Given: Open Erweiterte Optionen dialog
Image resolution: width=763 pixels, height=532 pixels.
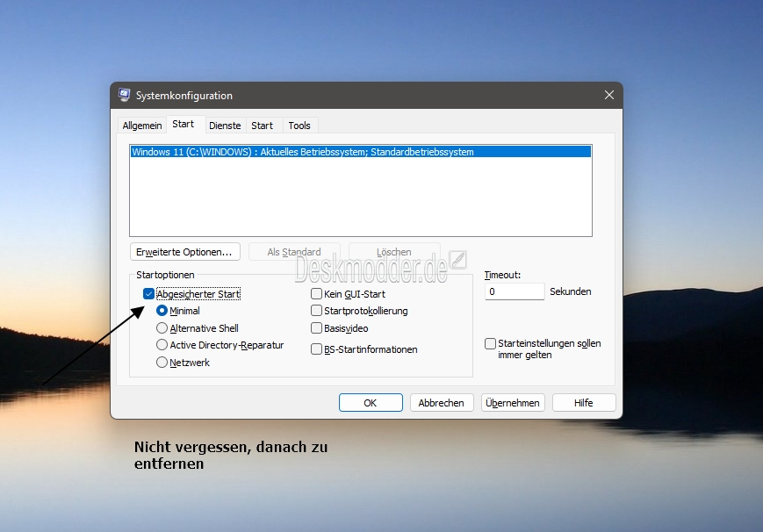Looking at the screenshot, I should (185, 252).
